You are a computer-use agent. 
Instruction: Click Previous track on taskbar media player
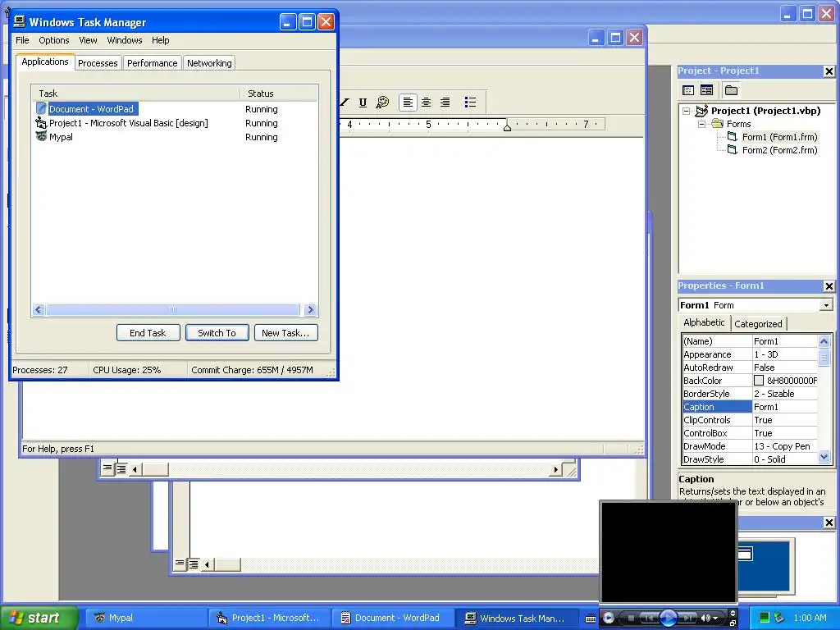(x=648, y=619)
